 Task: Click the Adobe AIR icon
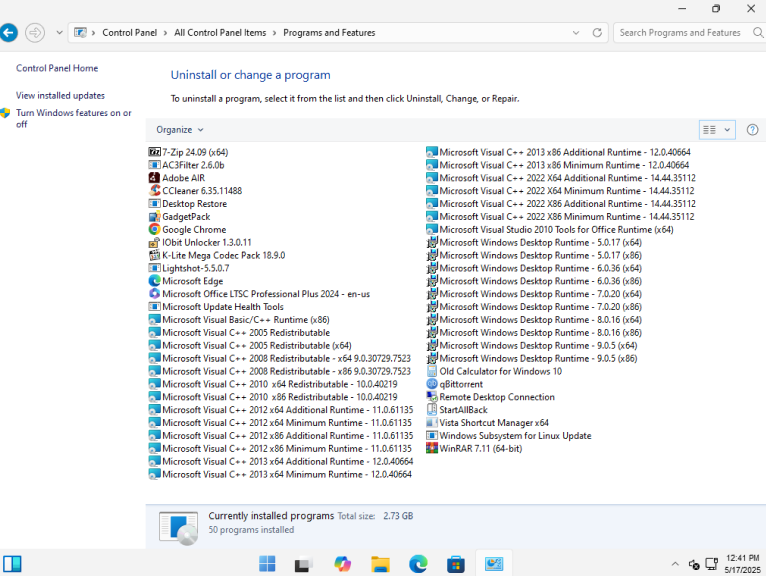pos(154,178)
